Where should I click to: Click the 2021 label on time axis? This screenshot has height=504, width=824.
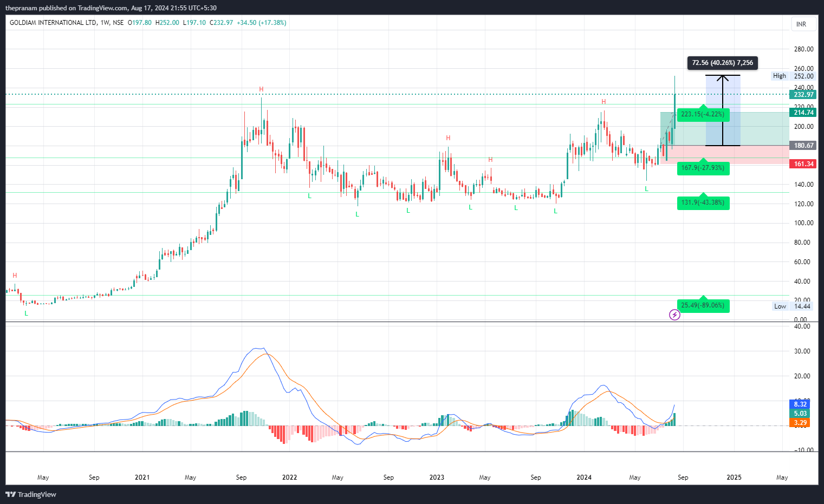[x=142, y=477]
